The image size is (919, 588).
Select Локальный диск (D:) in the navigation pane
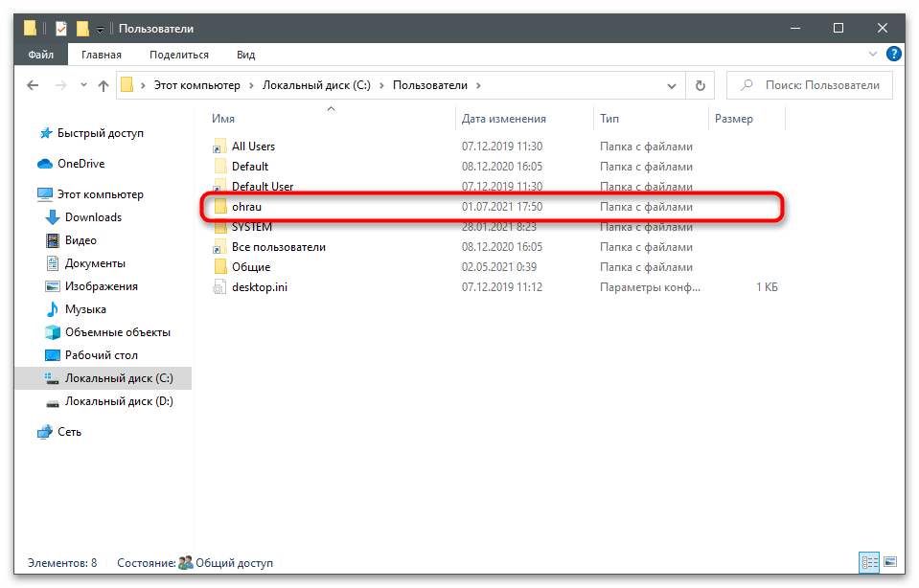point(119,401)
